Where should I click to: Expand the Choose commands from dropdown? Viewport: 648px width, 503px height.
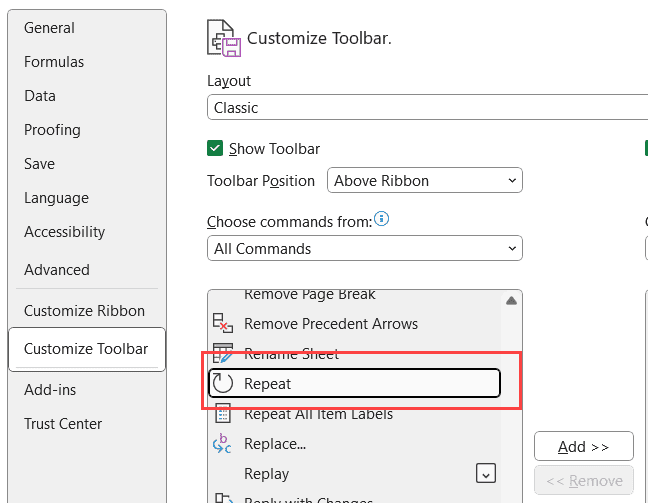[x=365, y=249]
